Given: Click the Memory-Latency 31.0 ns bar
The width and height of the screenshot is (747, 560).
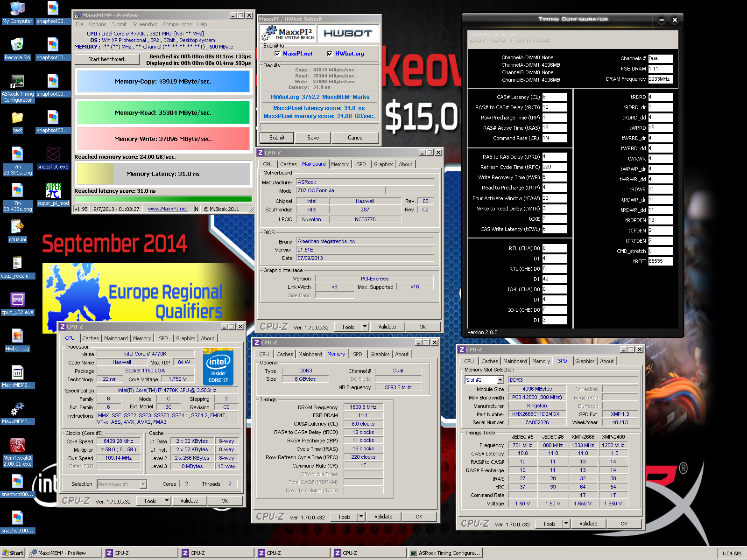Looking at the screenshot, I should (163, 174).
